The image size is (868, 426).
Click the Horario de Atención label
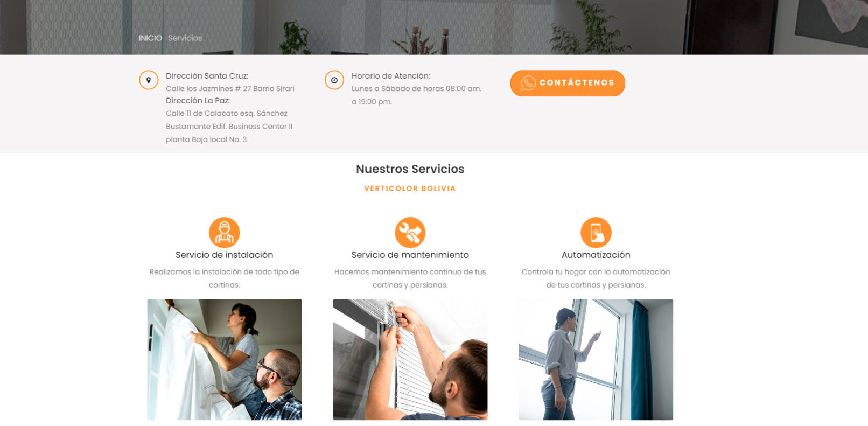point(391,76)
